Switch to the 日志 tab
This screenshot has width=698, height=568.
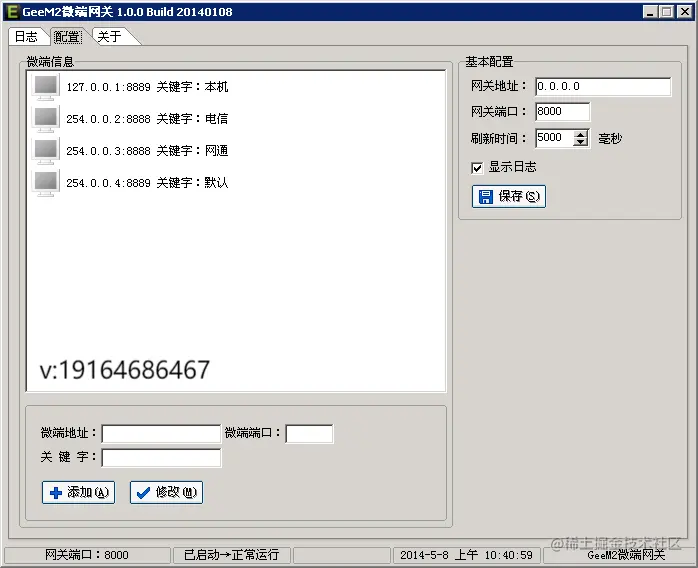26,37
